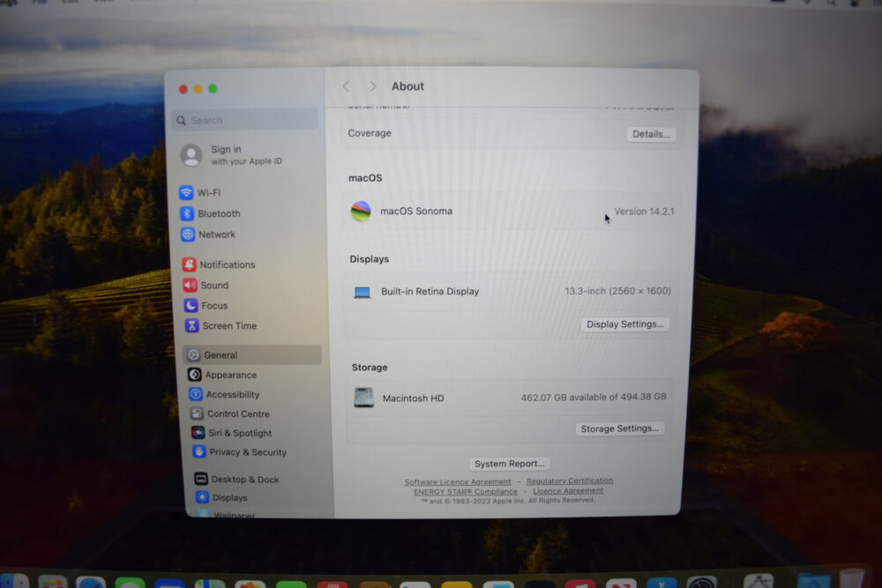Go forward with the right chevron
This screenshot has width=882, height=588.
[372, 86]
